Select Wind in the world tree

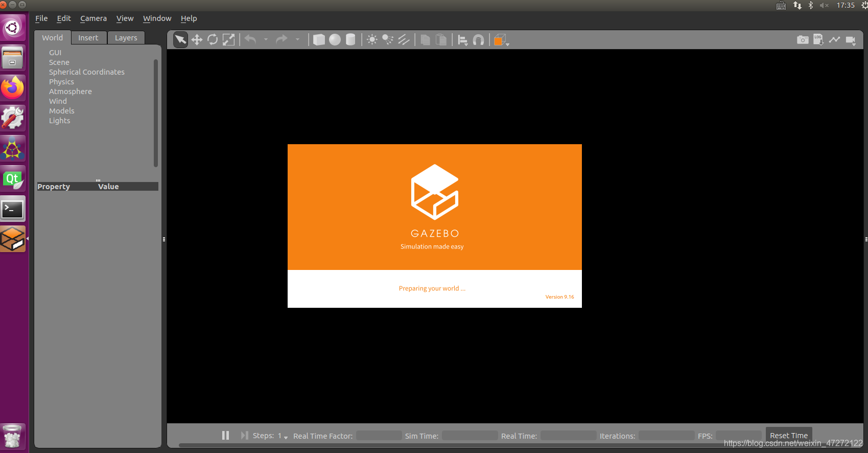58,101
